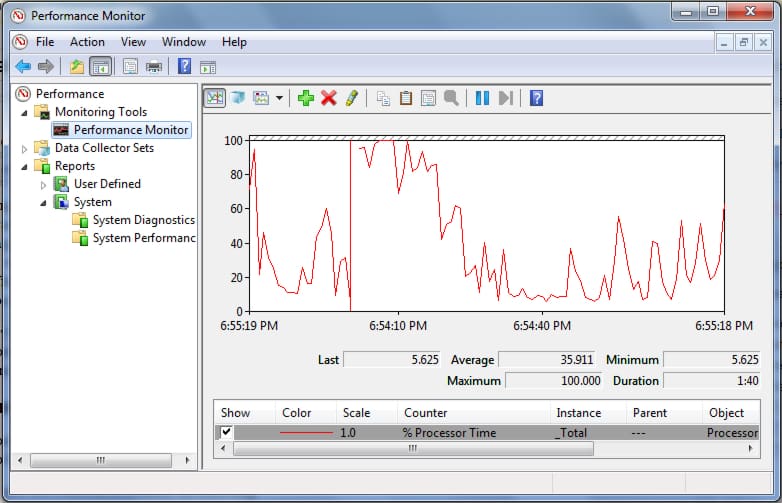Toggle the Show/Hide Action Pane button
Screen dimensions: 782x503
[208, 67]
